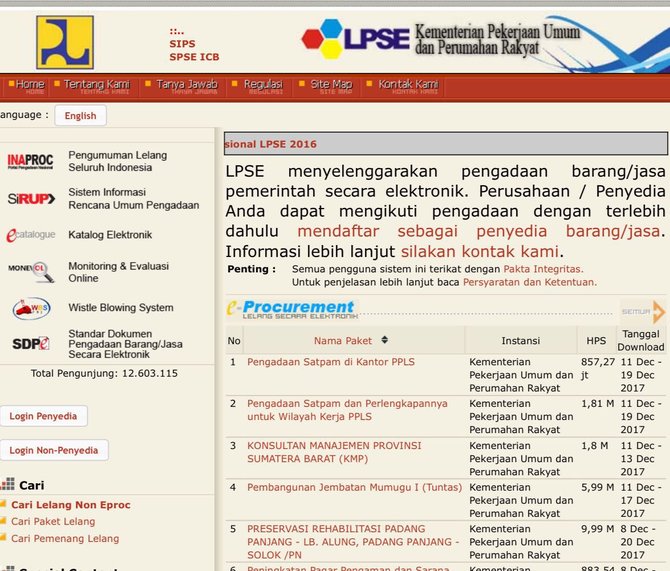670x571 pixels.
Task: Click the Instansi column header
Action: coord(520,341)
